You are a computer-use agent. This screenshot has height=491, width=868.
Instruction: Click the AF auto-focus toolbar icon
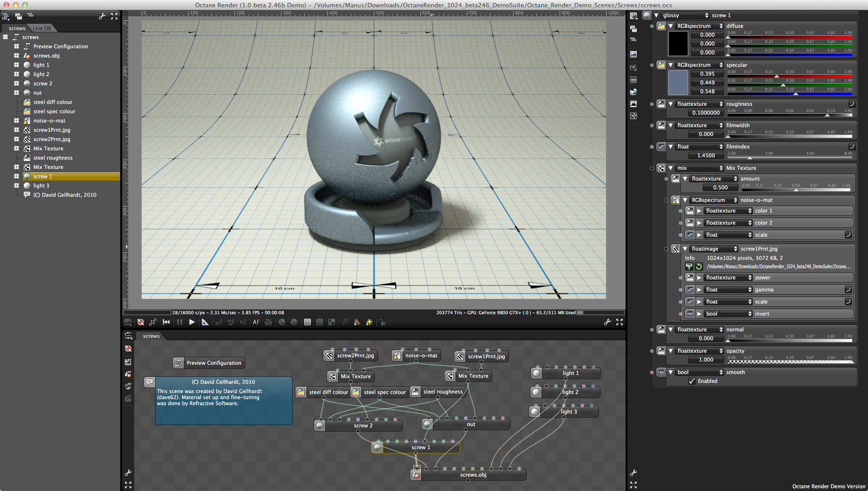pos(256,322)
